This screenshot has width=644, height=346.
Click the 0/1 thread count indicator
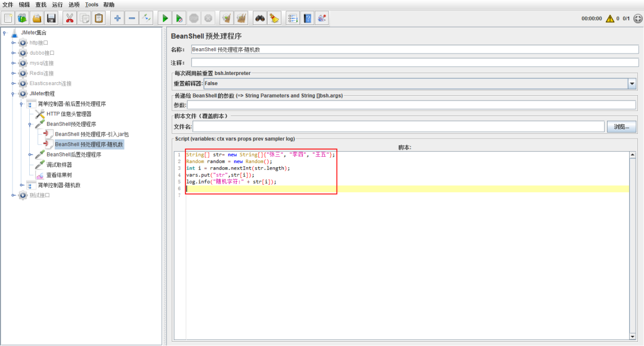626,18
